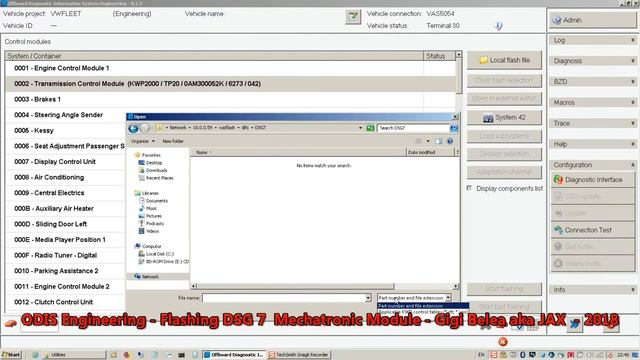Expand the Help panel
The width and height of the screenshot is (640, 360).
(x=593, y=144)
